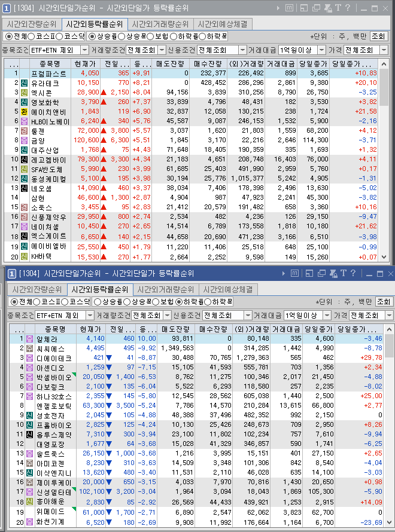Click the '1' screen number icon in upper window title
The height and width of the screenshot is (532, 395).
click(x=6, y=8)
